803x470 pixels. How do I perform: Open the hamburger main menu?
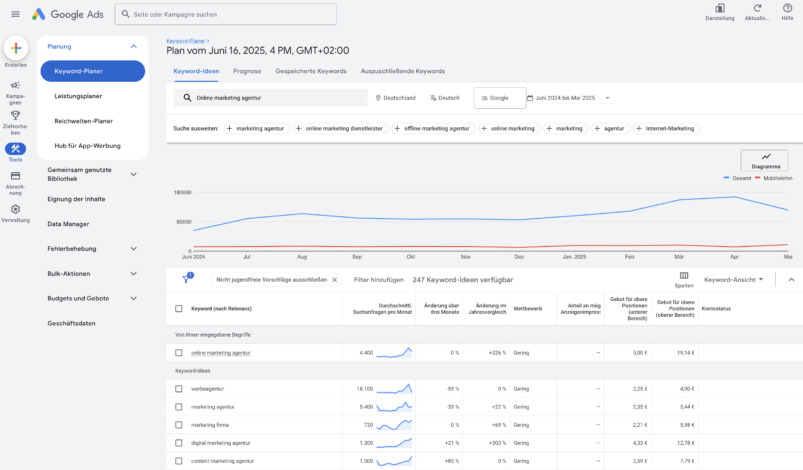tap(15, 14)
